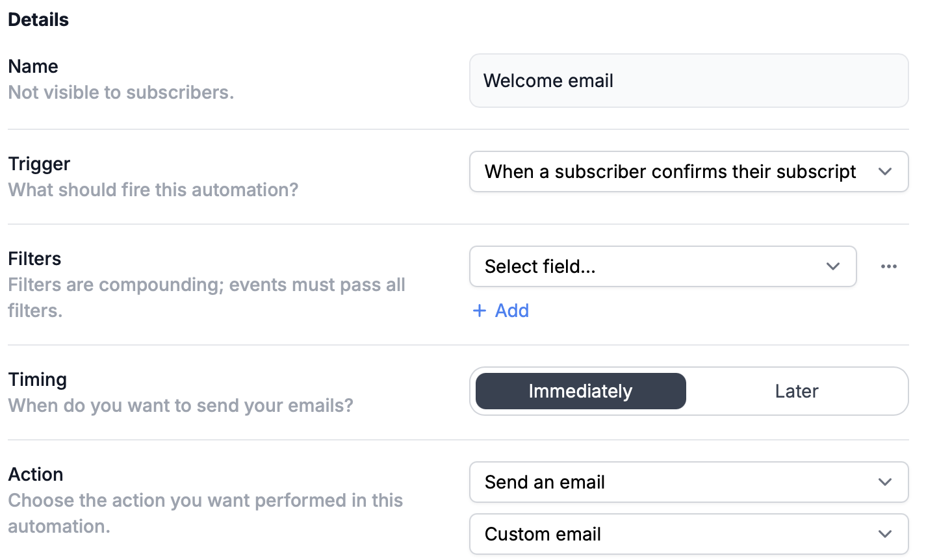Expand the Select field filter dropdown
Image resolution: width=926 pixels, height=560 pixels.
click(663, 266)
